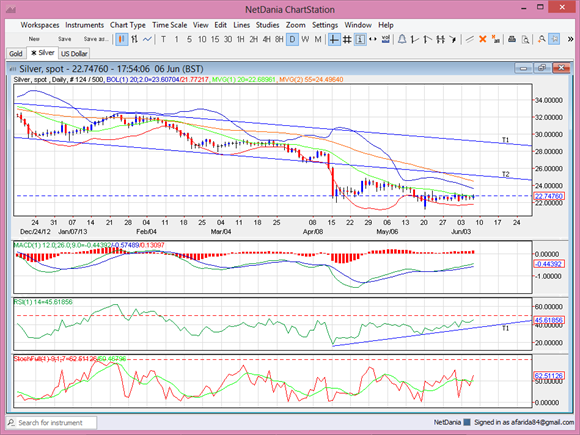
Task: Click the first trendline drawing icon after bell
Action: pyautogui.click(x=415, y=39)
